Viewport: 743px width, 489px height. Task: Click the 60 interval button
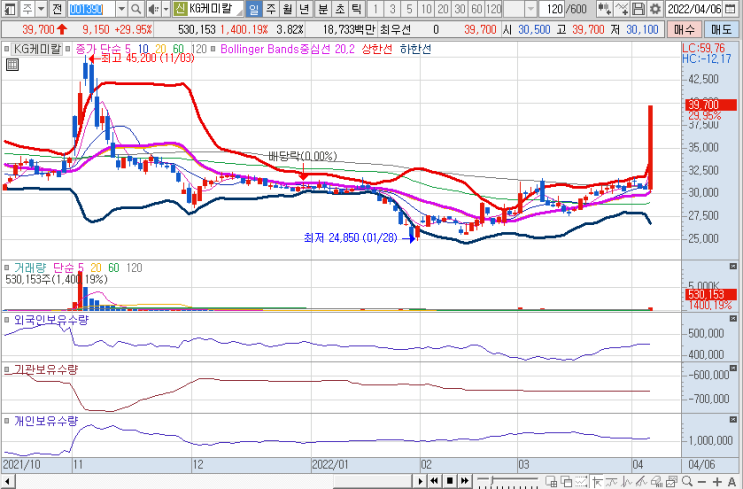point(477,9)
